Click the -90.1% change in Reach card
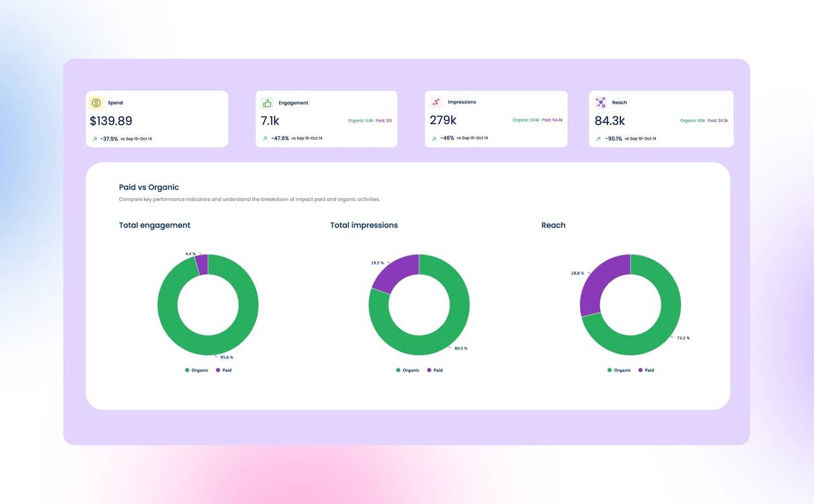The image size is (814, 504). 614,138
